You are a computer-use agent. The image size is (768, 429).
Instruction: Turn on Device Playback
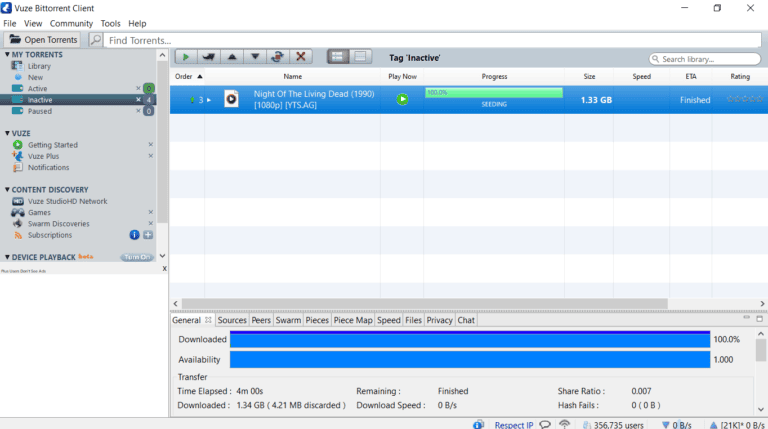[x=136, y=257]
